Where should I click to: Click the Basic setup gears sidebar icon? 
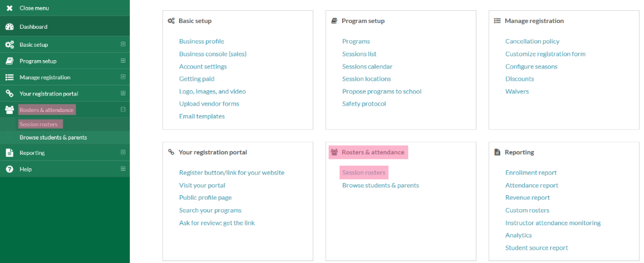click(9, 45)
